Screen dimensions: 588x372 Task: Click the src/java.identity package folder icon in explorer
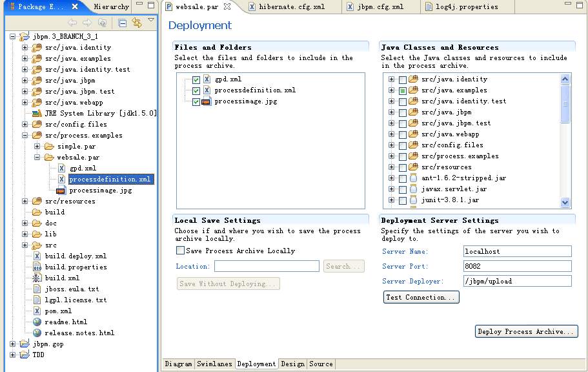[x=37, y=47]
